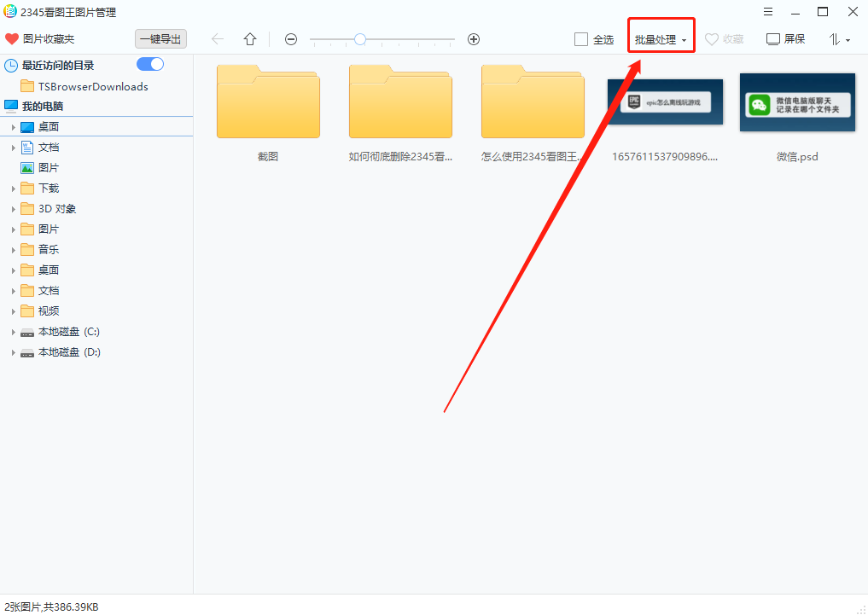The image size is (868, 615).
Task: Toggle the 最近访问的目录 switch
Action: pyautogui.click(x=150, y=65)
